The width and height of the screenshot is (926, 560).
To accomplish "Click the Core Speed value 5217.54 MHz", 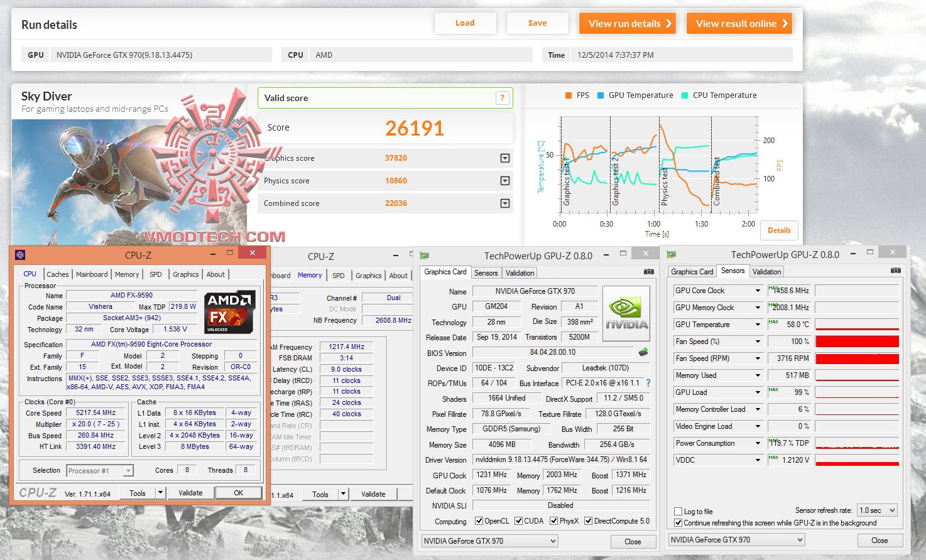I will [x=96, y=412].
